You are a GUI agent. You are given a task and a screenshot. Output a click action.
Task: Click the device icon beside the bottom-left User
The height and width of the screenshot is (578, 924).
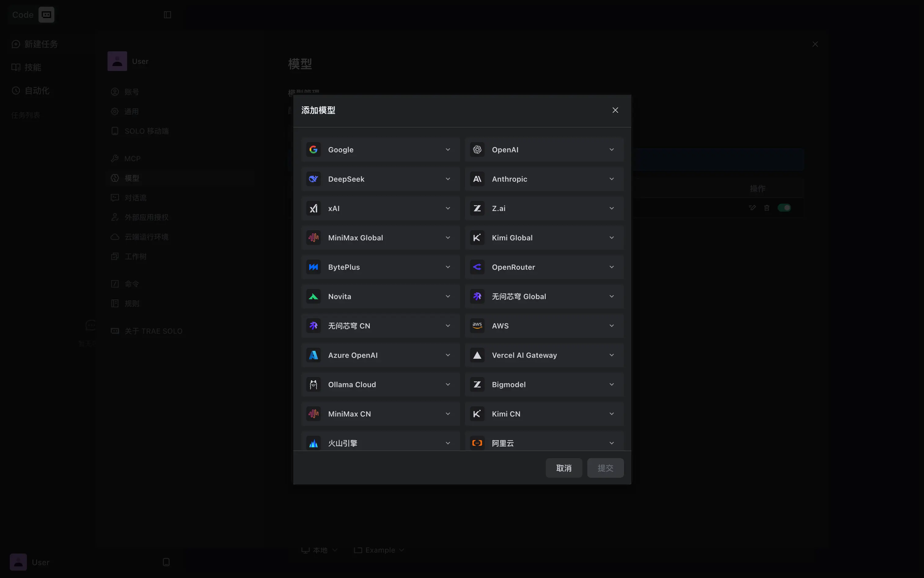166,562
